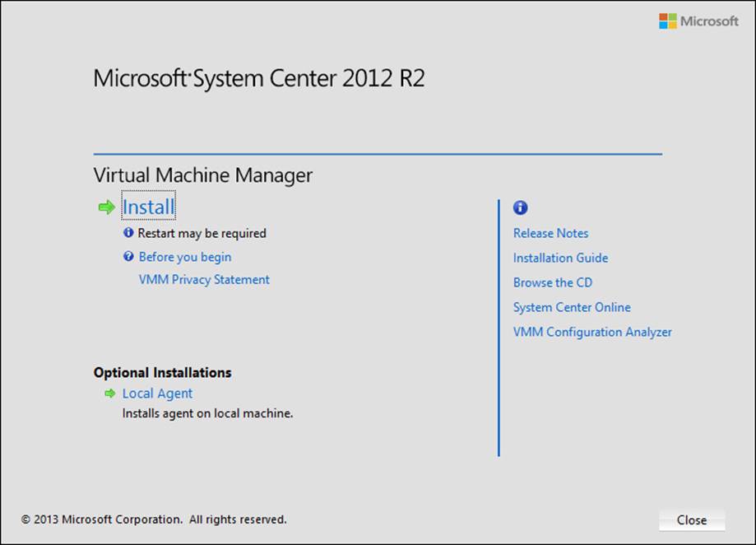This screenshot has height=545, width=756.
Task: Click the green arrow beside Install
Action: [107, 207]
